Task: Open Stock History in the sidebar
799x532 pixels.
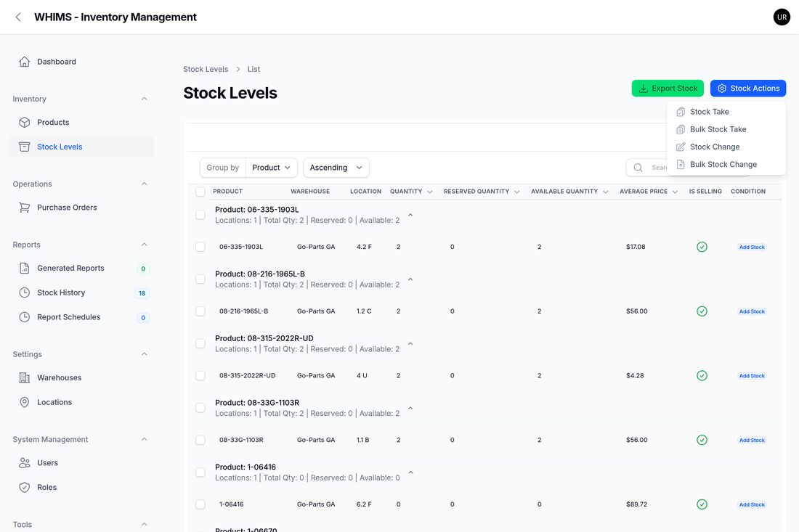Action: pos(81,292)
